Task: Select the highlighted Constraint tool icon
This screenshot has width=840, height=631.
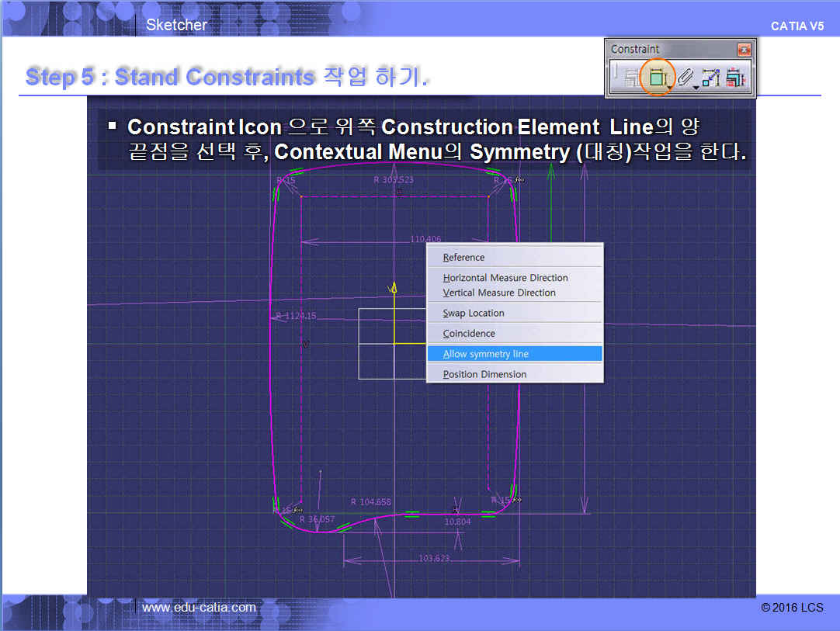Action: coord(658,78)
